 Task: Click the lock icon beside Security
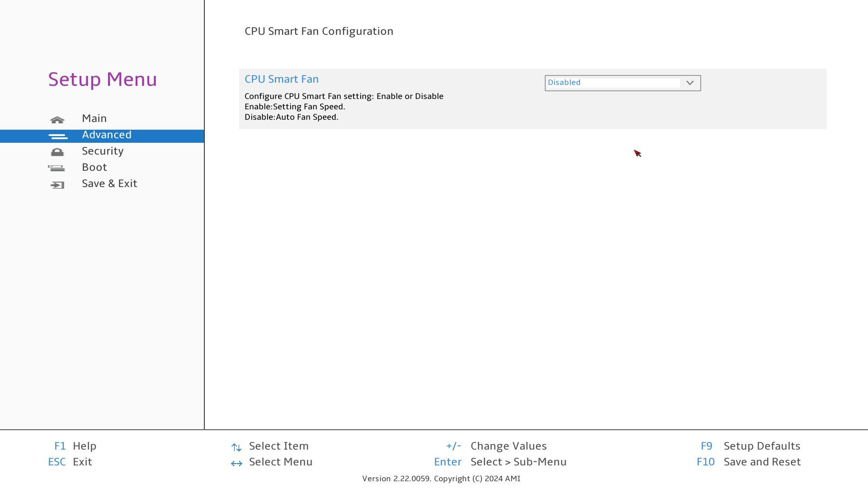[x=57, y=152]
